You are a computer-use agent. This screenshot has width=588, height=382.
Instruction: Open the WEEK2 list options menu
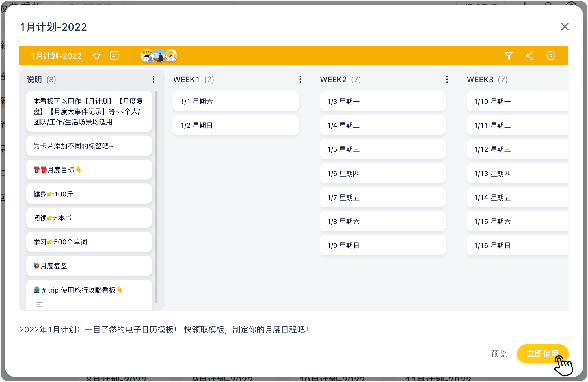(447, 79)
